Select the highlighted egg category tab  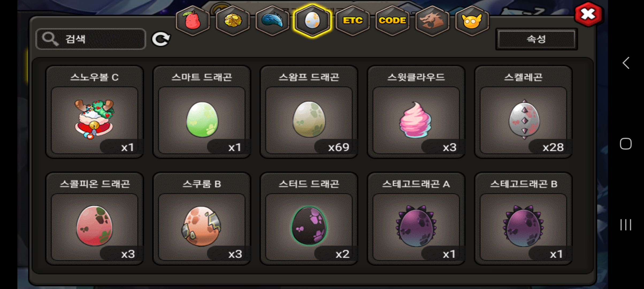click(312, 21)
